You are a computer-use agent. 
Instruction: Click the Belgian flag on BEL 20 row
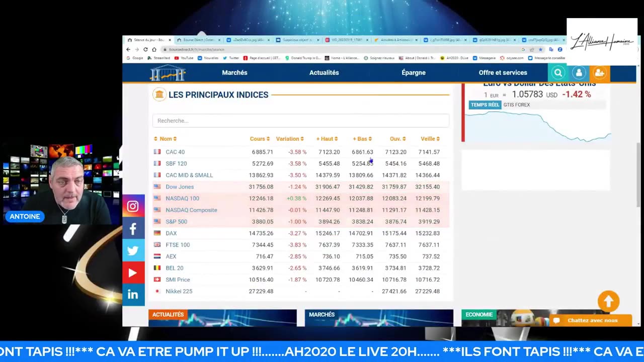tap(157, 268)
